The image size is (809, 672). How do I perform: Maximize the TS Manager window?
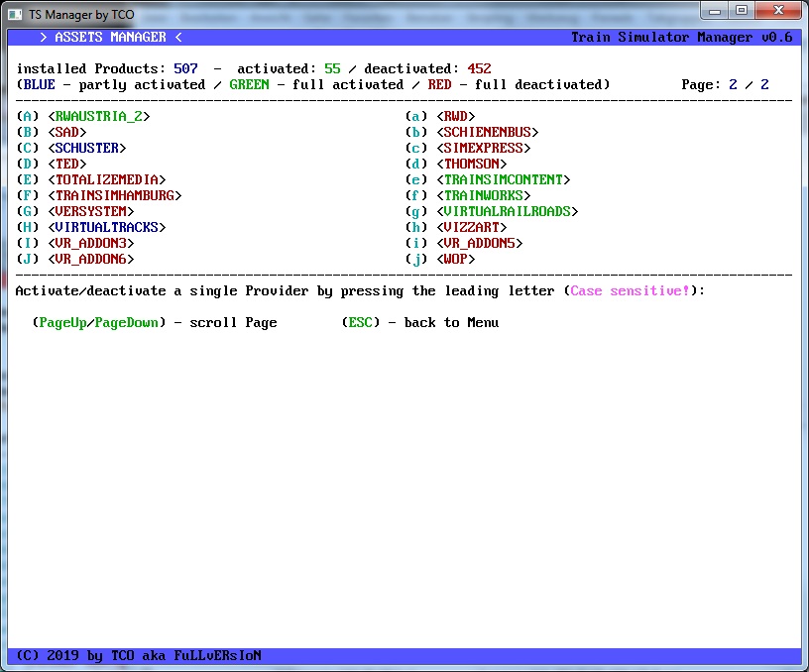click(742, 10)
